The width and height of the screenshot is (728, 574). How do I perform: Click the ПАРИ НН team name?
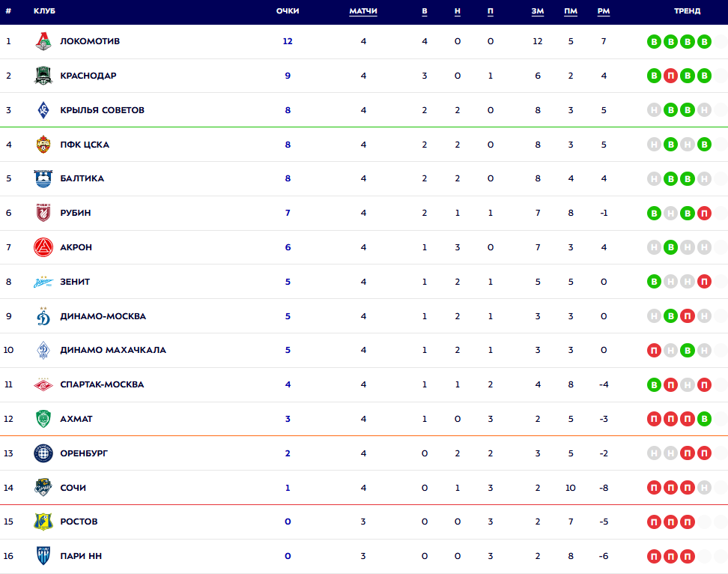pos(81,556)
